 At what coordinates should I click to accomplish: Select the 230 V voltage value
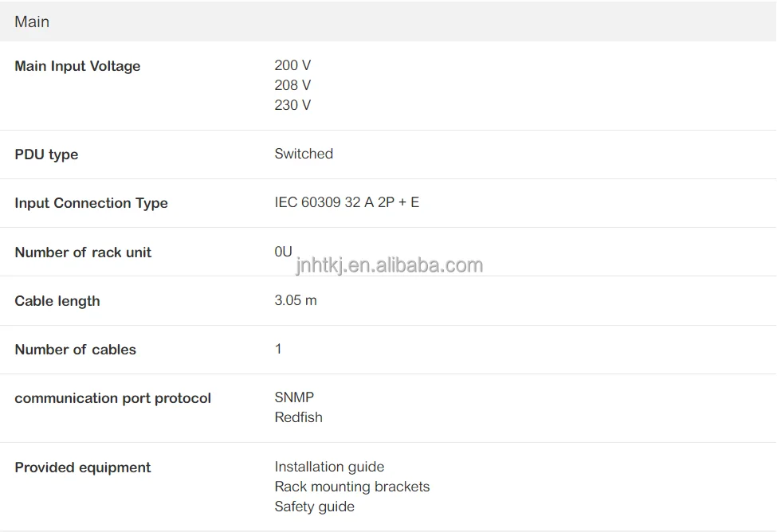point(292,105)
